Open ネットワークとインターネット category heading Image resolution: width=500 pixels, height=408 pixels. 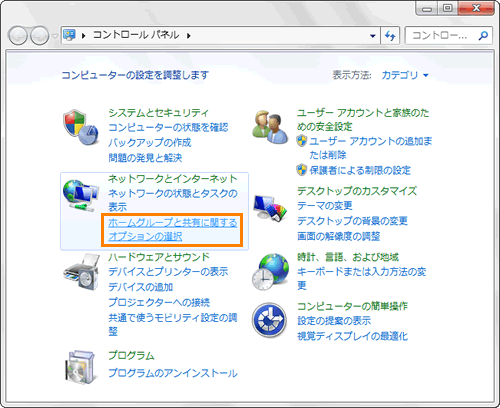pyautogui.click(x=173, y=179)
